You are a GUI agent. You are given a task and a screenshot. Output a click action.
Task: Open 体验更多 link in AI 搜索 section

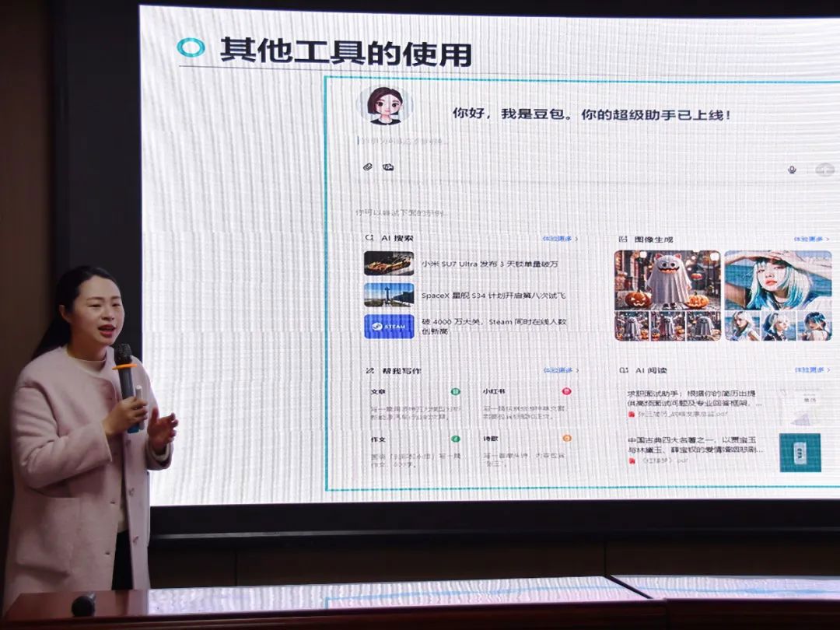(560, 239)
